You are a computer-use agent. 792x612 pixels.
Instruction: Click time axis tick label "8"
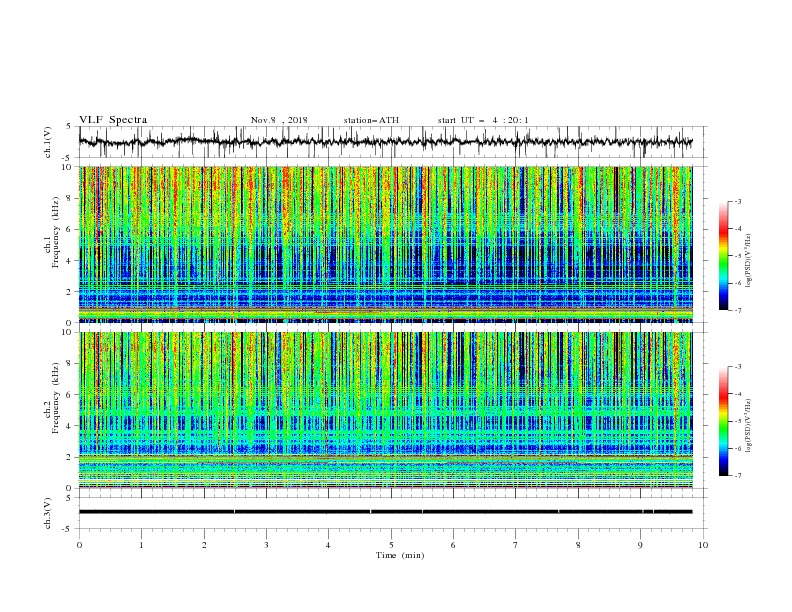[x=578, y=545]
